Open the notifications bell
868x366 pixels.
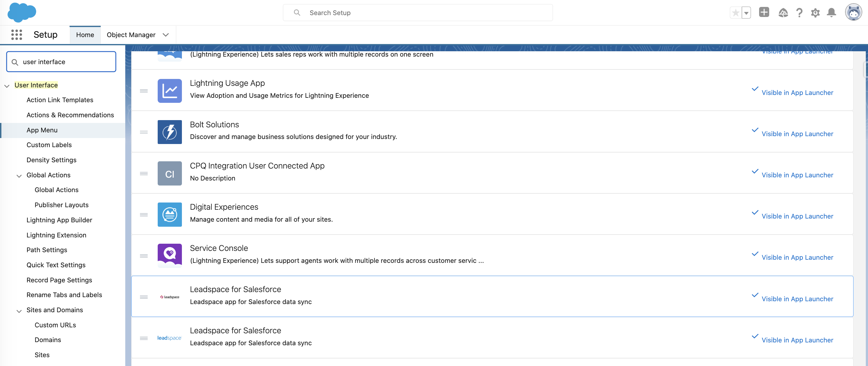coord(831,13)
